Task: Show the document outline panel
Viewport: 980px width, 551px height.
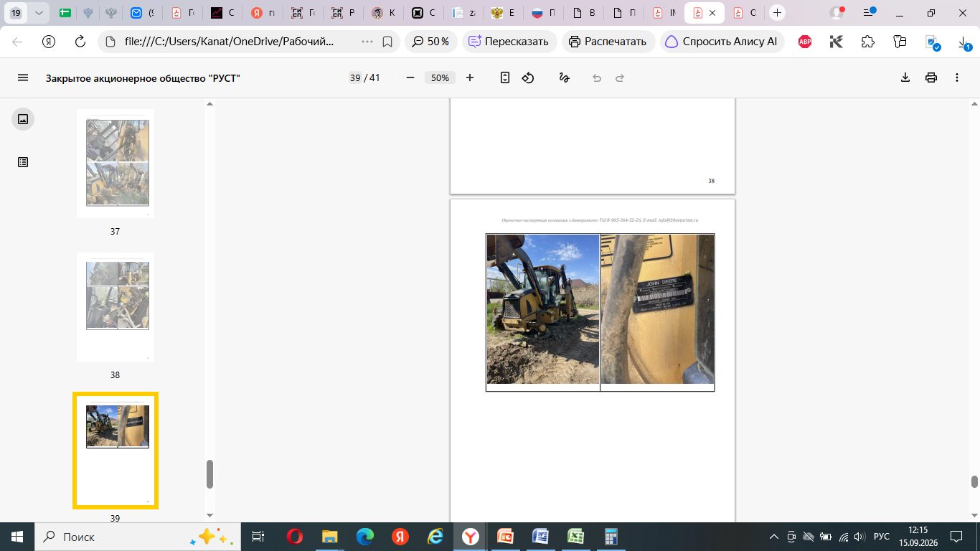Action: tap(23, 162)
